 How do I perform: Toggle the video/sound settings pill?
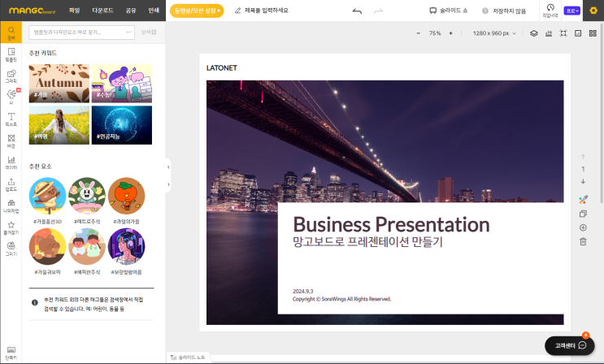coord(196,11)
